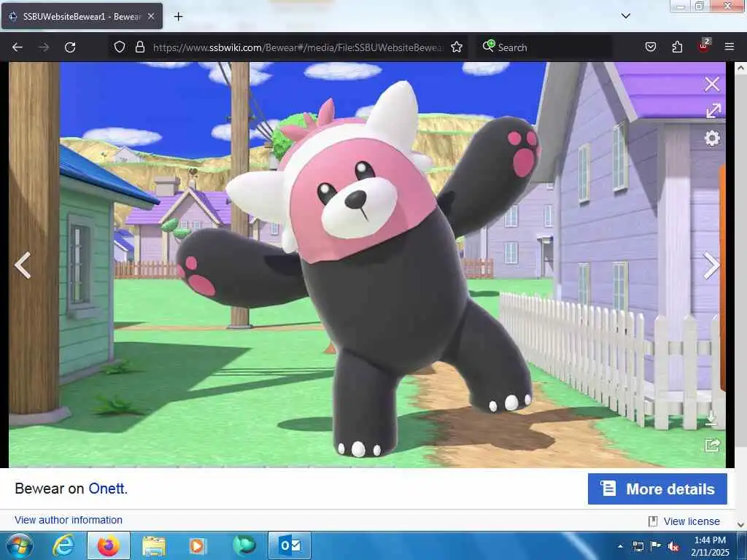Screen dimensions: 747x560
Task: Go back to previous page
Action: pyautogui.click(x=18, y=47)
